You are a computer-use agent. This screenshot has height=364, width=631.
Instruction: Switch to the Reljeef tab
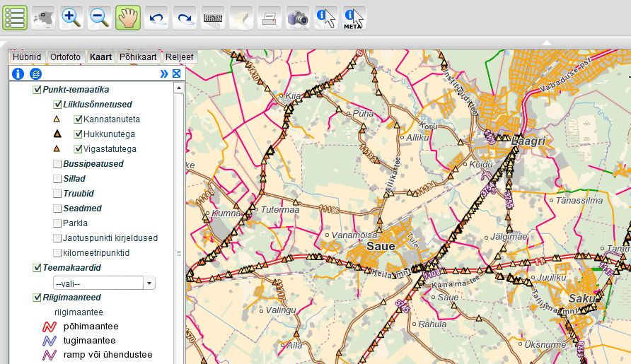point(179,57)
